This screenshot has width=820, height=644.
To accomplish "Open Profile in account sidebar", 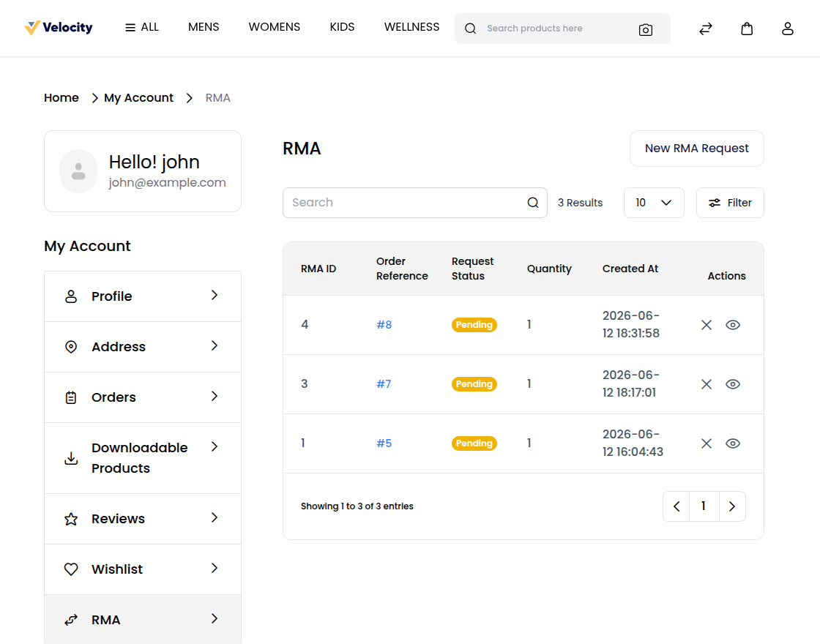I will click(143, 296).
